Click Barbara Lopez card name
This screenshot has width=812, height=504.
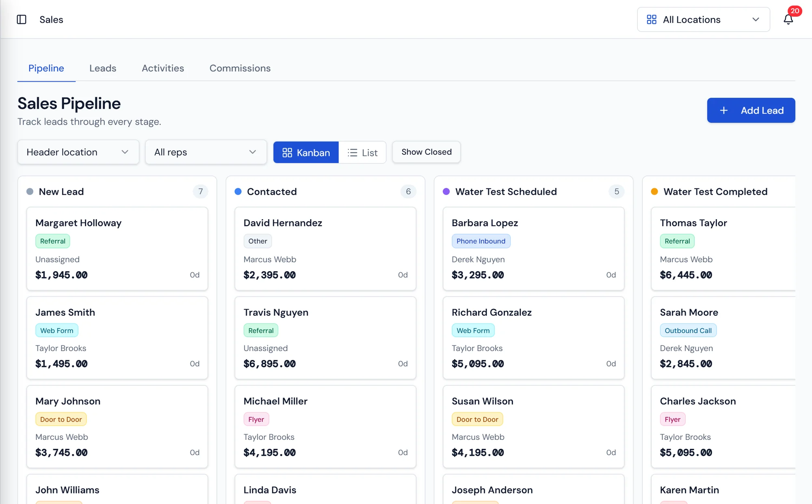click(x=485, y=223)
